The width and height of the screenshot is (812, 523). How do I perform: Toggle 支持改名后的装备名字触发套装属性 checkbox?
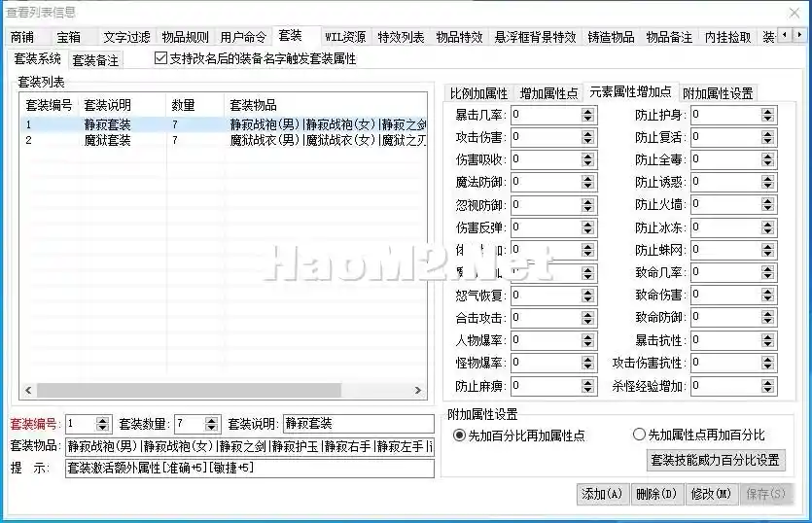click(x=161, y=58)
